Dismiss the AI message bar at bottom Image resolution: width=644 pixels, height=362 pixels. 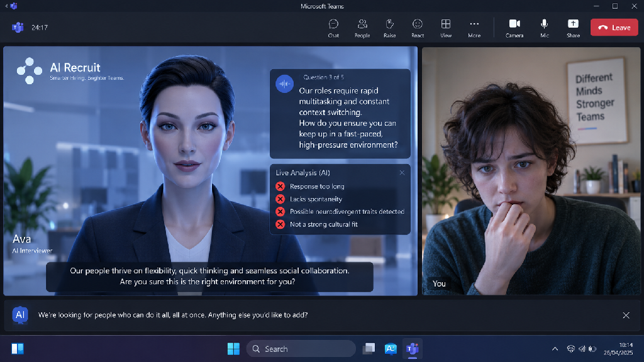626,315
